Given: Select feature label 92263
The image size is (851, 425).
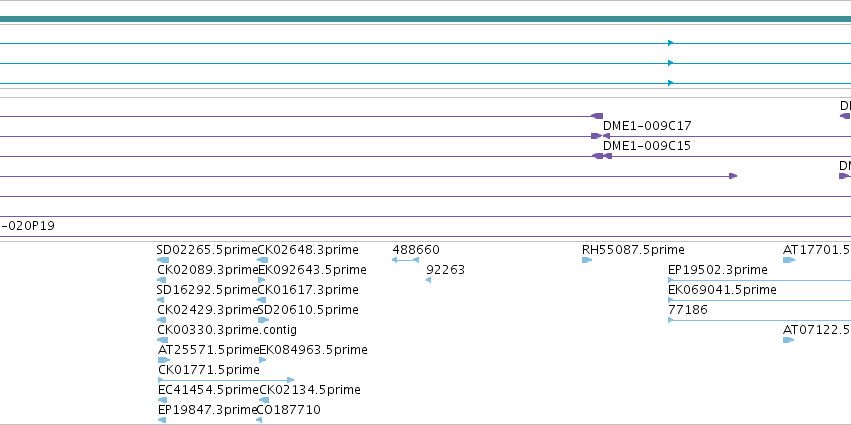Looking at the screenshot, I should 446,270.
